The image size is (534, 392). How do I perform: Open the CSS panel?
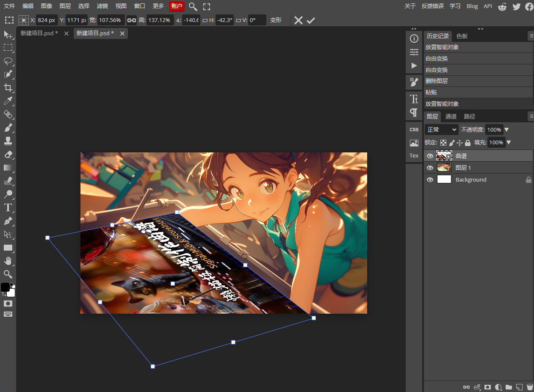tap(414, 129)
